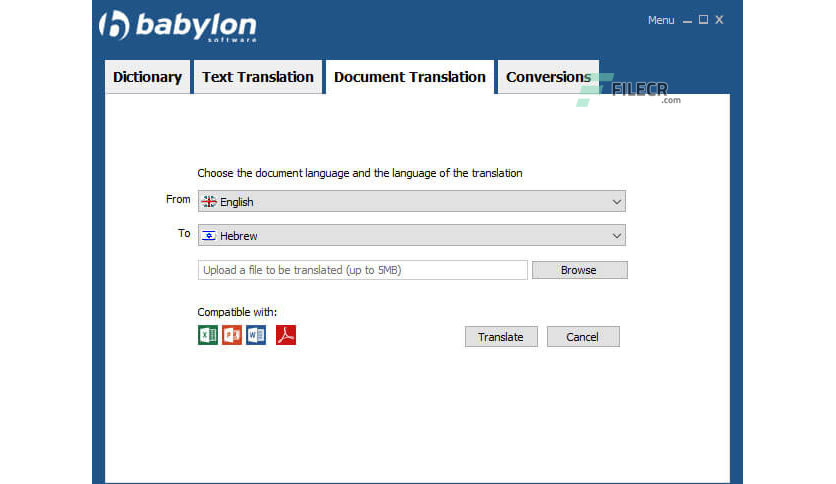Click the Cancel button
The height and width of the screenshot is (484, 836).
tap(583, 337)
